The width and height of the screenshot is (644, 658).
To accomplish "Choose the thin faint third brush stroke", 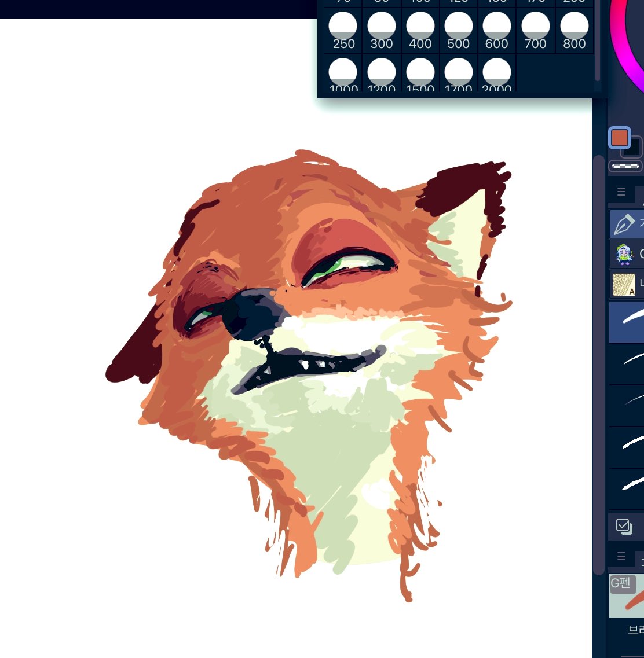I will 627,406.
